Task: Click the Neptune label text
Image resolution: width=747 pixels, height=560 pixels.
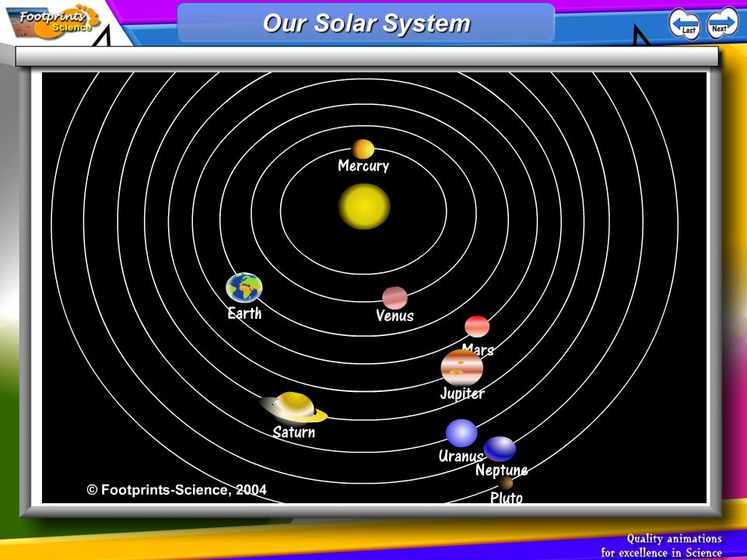Action: [502, 470]
